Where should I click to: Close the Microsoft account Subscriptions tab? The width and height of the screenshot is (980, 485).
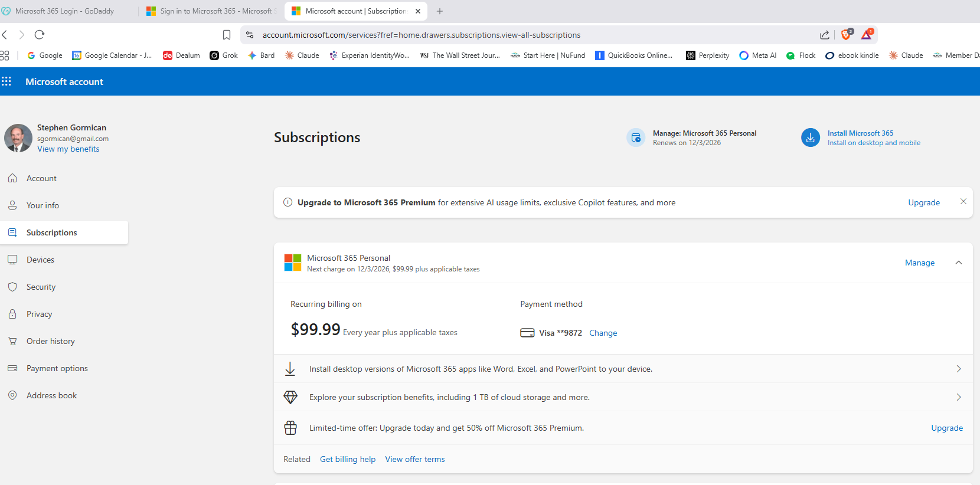[418, 11]
